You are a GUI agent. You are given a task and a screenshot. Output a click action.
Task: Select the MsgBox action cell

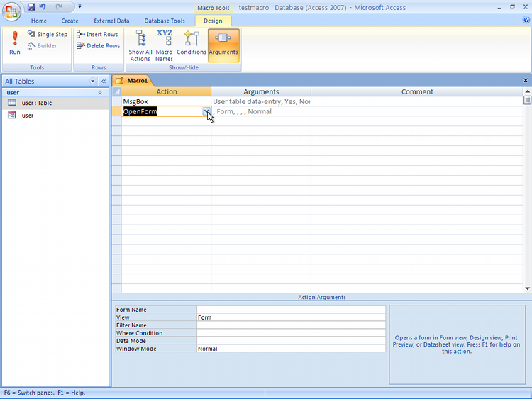[166, 101]
